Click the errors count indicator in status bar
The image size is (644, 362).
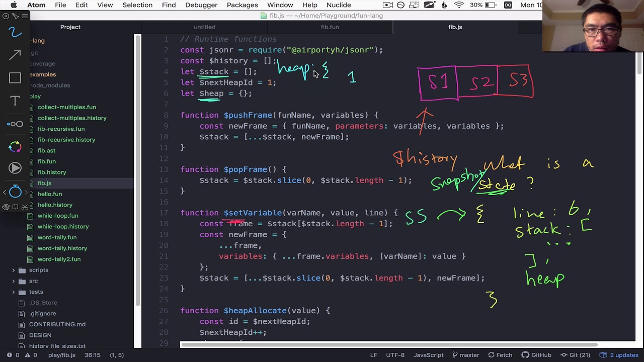click(14, 355)
